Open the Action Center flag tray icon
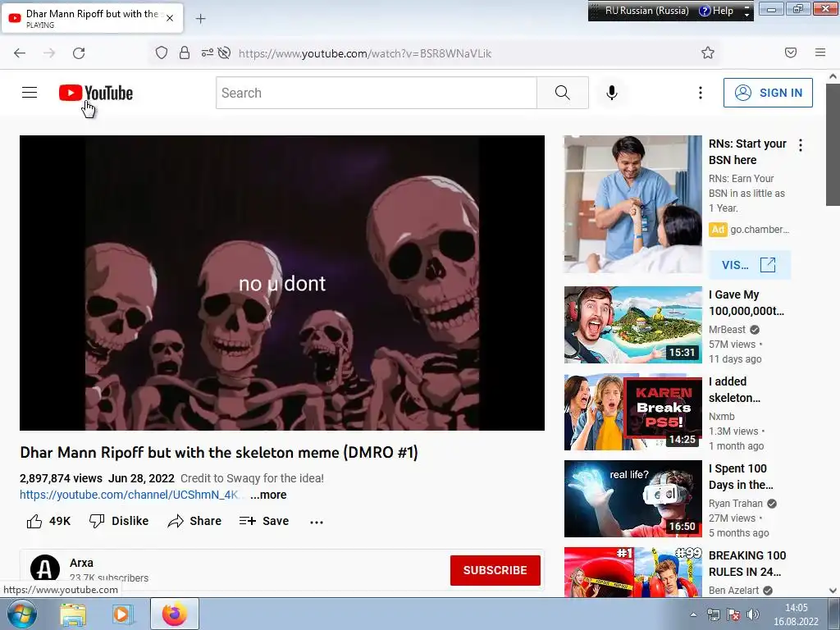840x630 pixels. click(x=733, y=614)
